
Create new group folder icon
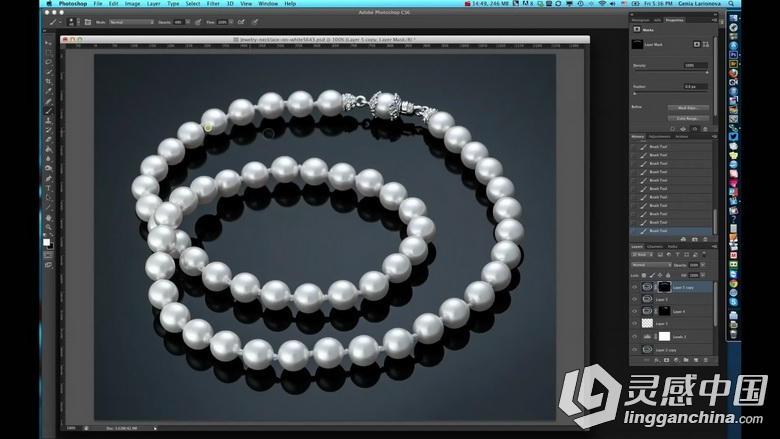686,360
